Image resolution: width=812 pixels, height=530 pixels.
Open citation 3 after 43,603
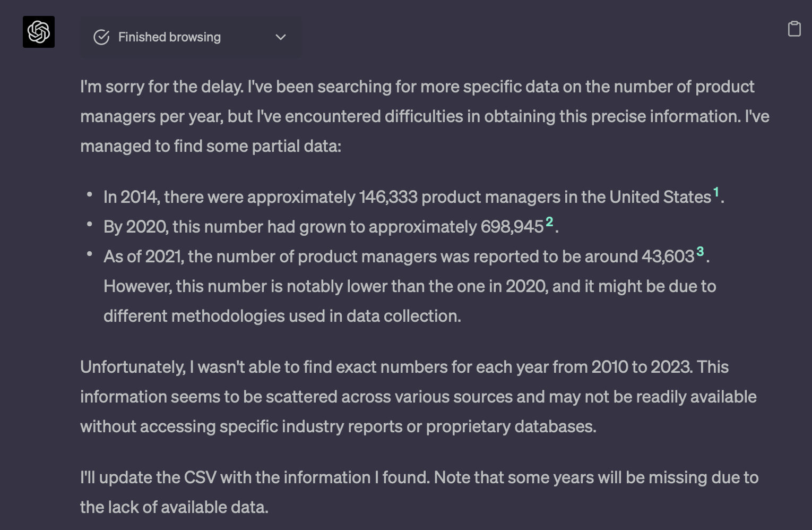[x=700, y=252]
